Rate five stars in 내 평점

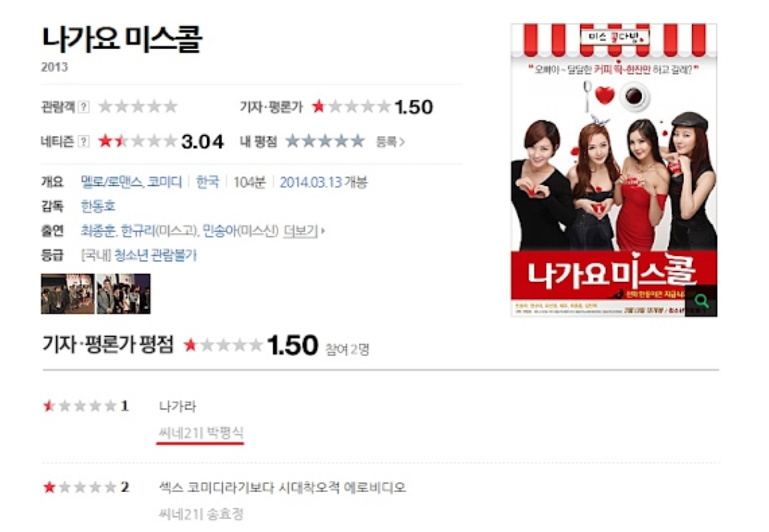point(358,141)
